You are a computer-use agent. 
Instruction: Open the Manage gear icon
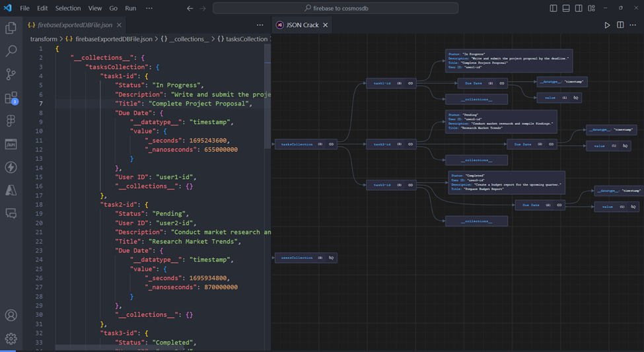11,338
